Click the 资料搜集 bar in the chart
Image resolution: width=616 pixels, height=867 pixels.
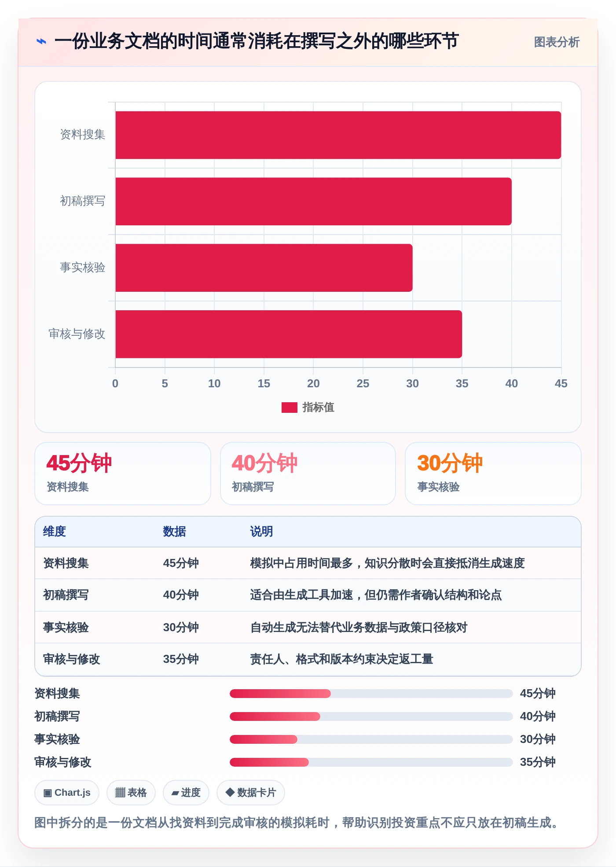(338, 135)
